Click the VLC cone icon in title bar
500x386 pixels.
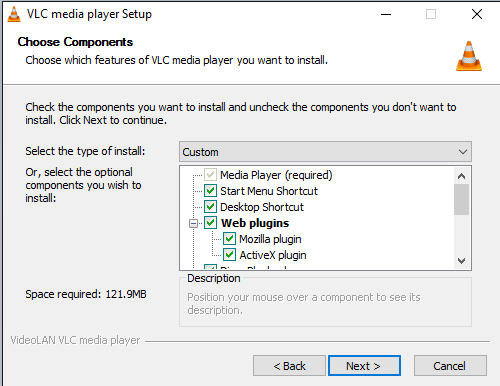click(14, 14)
